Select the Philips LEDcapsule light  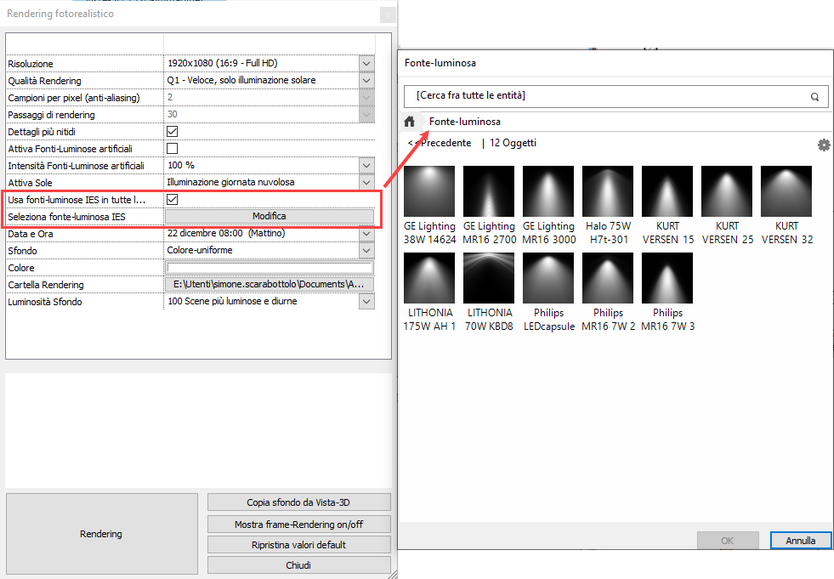coord(548,292)
